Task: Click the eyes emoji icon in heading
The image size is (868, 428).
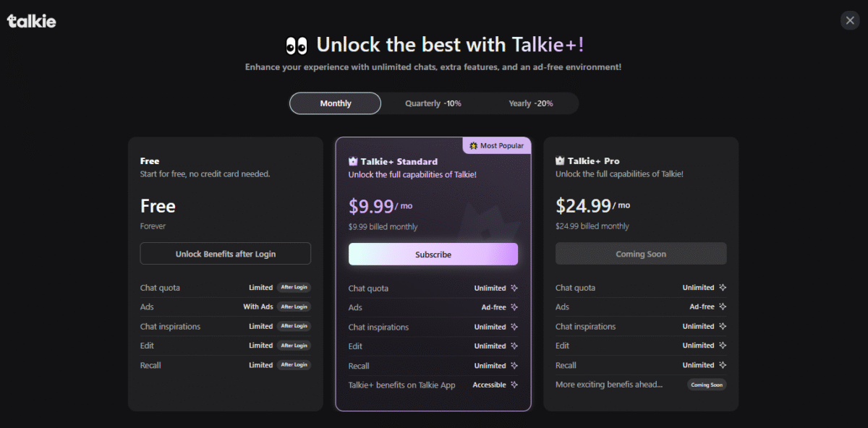Action: tap(297, 46)
